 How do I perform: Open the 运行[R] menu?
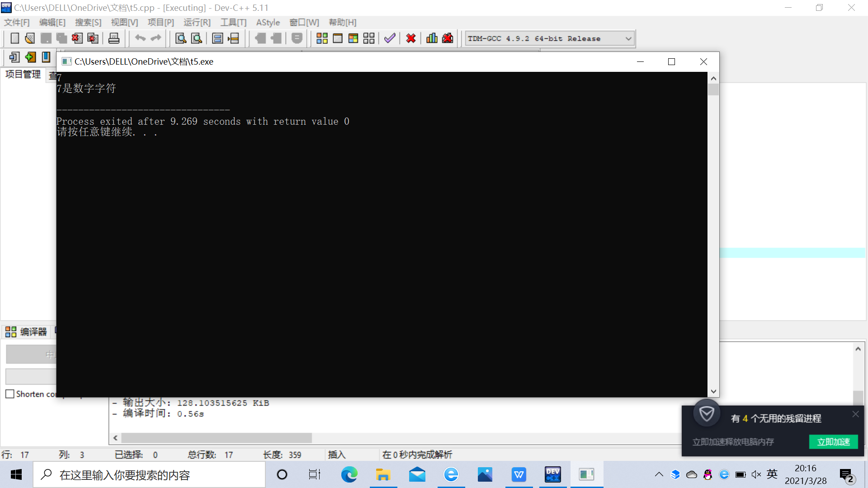coord(197,23)
